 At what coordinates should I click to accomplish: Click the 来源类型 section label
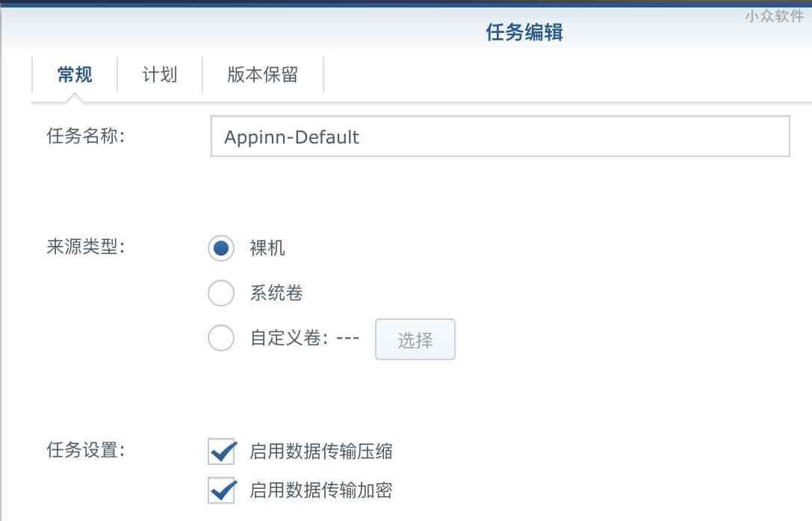[x=85, y=247]
